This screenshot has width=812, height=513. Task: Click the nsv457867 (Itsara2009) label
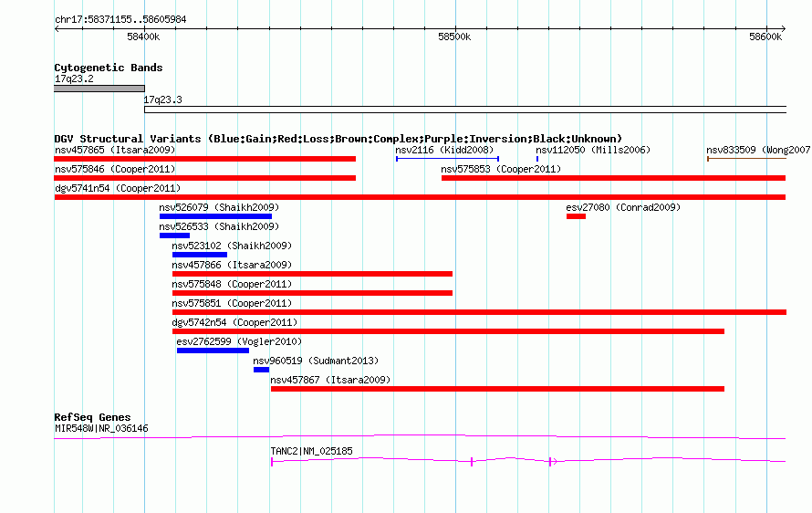(x=330, y=380)
